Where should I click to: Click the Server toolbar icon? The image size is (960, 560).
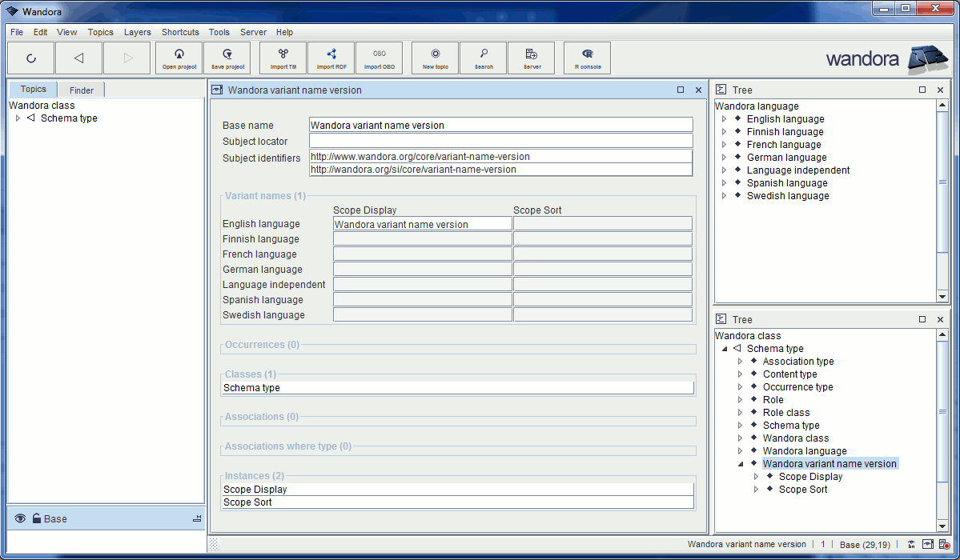[531, 58]
